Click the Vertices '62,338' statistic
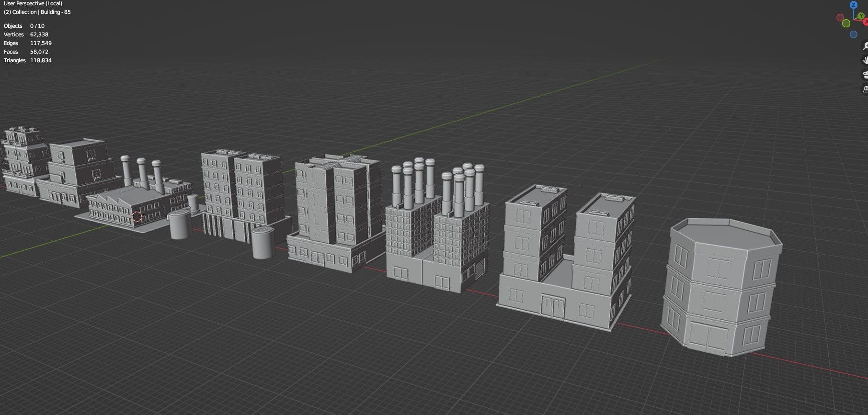The width and height of the screenshot is (868, 415). (x=39, y=34)
